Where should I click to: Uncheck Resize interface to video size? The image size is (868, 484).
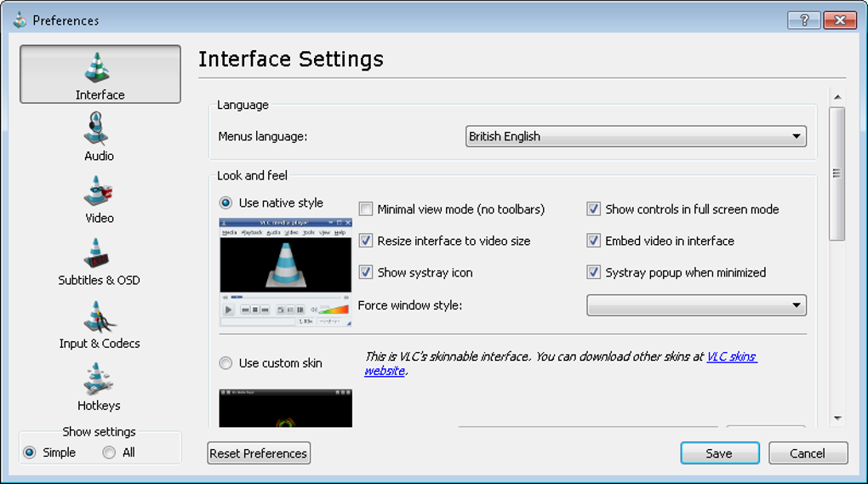click(366, 241)
